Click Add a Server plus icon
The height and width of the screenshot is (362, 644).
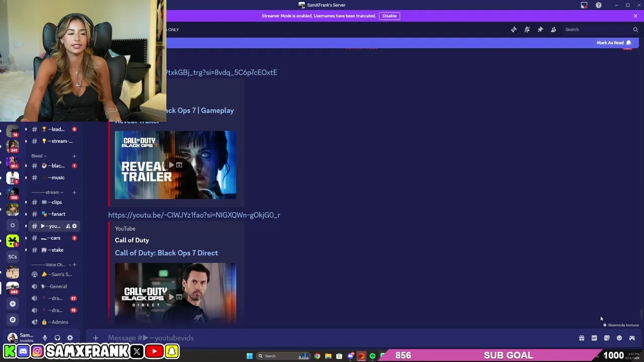pyautogui.click(x=13, y=304)
